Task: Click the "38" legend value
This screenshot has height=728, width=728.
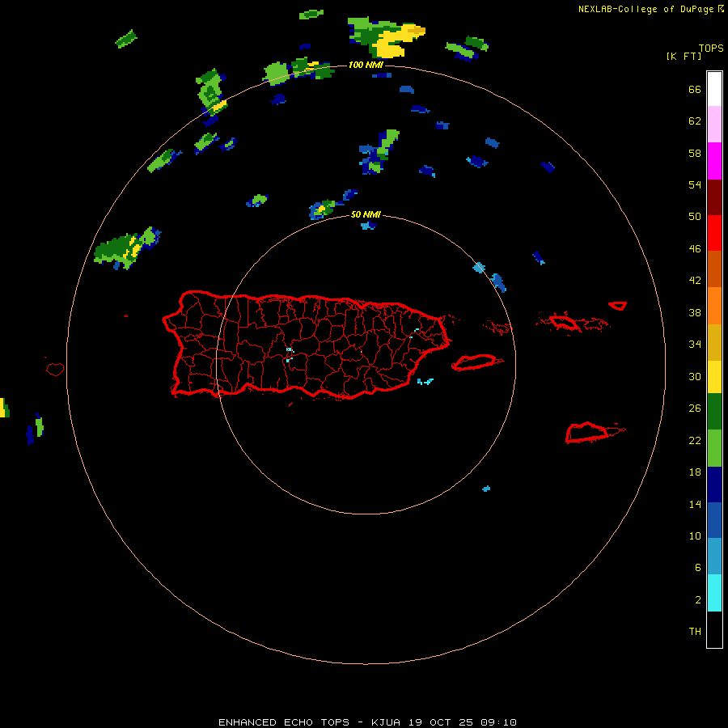Action: [x=695, y=312]
